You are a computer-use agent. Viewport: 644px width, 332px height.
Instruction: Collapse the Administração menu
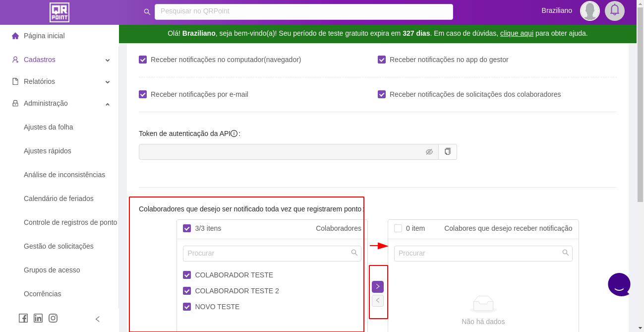click(59, 103)
